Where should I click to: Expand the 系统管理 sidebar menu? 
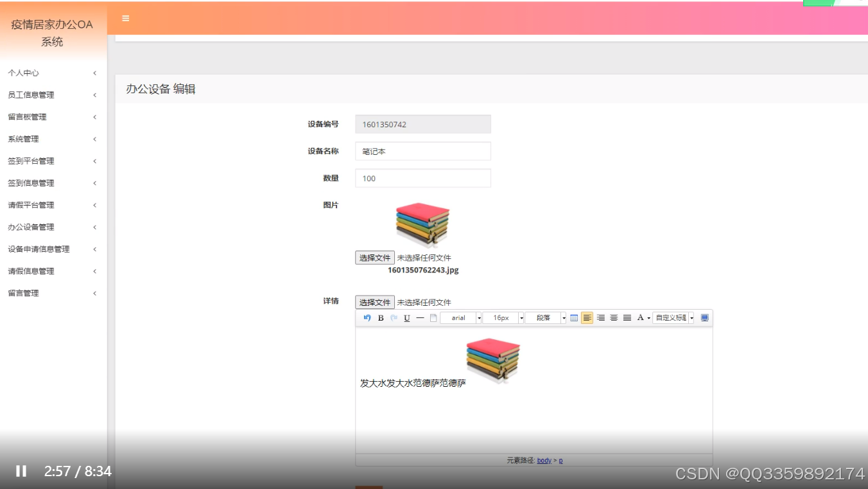point(53,139)
